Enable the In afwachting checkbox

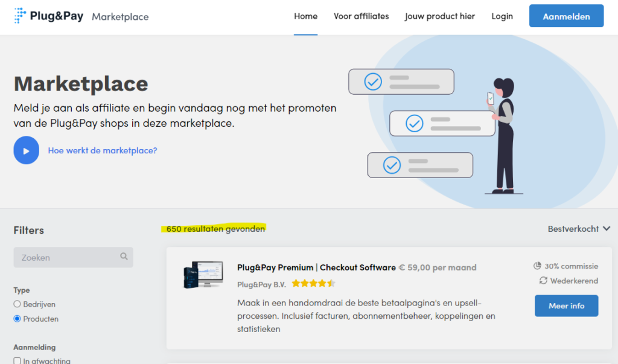tap(17, 361)
